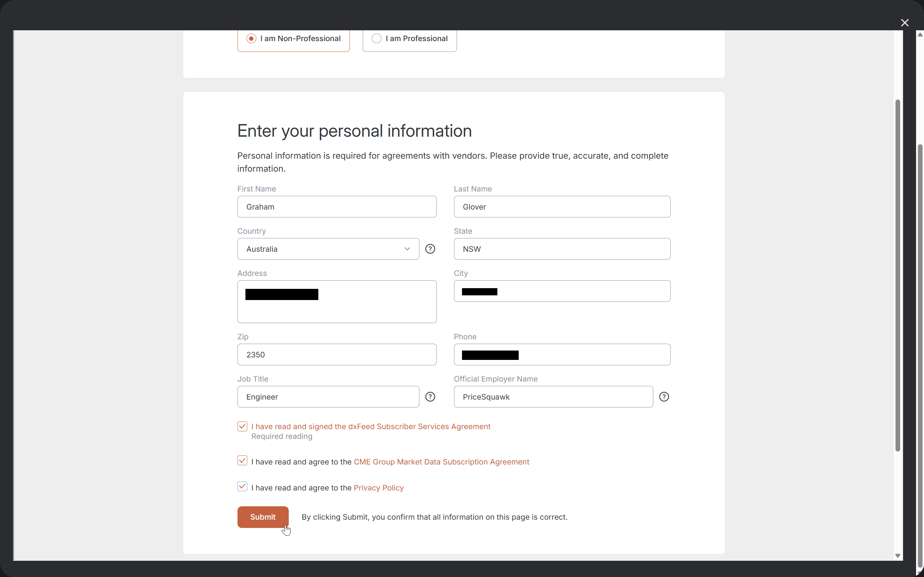Open the CME Group Market Data Subscription Agreement

click(x=441, y=461)
